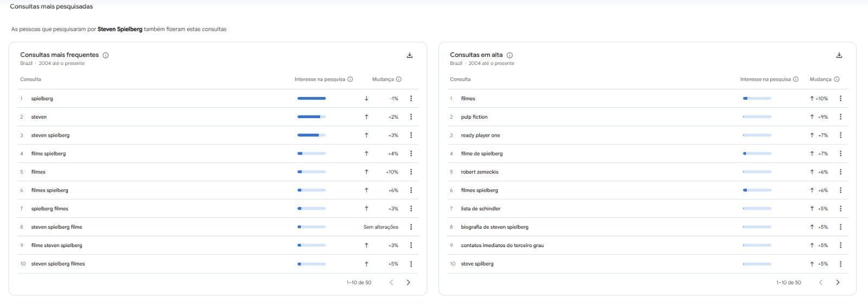Viewport: 868px width, 304px height.
Task: Show Mudança info in alta panel
Action: [837, 79]
